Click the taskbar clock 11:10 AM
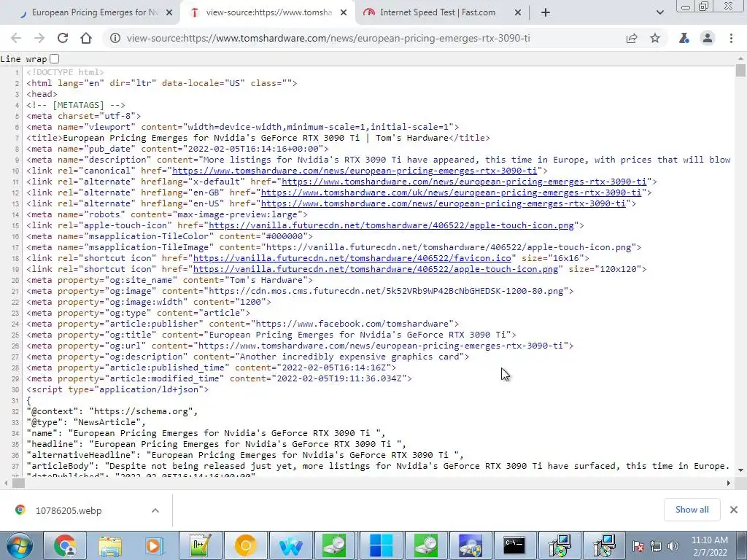This screenshot has height=560, width=747. point(709,546)
